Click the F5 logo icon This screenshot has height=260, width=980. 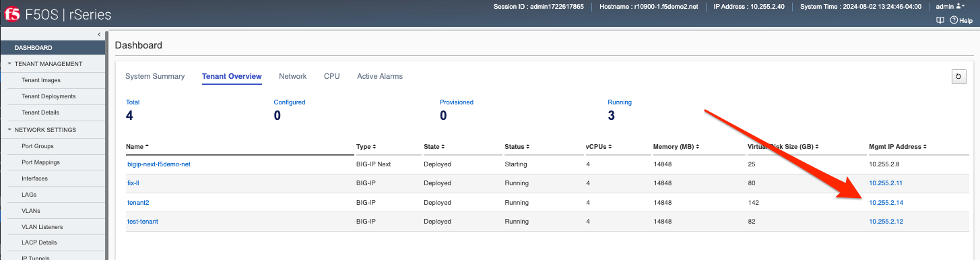pyautogui.click(x=11, y=13)
